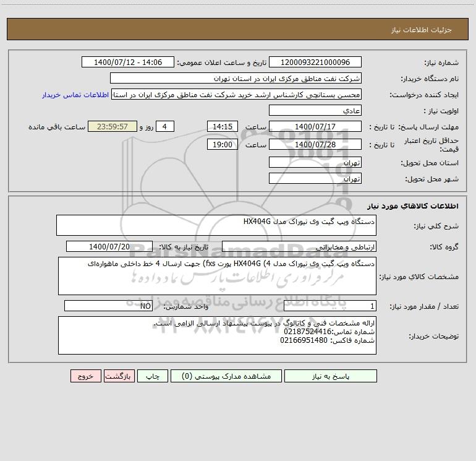Click the unit of measure field 'NO'

click(x=108, y=306)
